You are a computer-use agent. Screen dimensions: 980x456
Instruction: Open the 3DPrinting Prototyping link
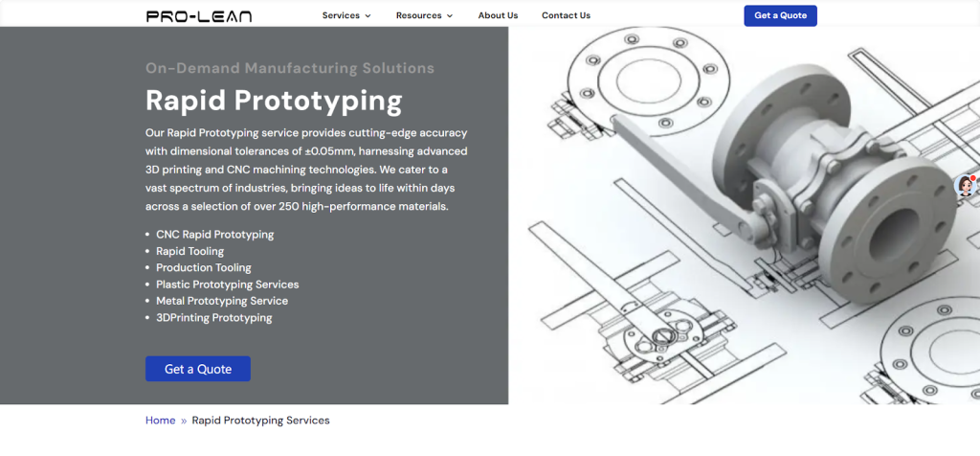point(213,318)
